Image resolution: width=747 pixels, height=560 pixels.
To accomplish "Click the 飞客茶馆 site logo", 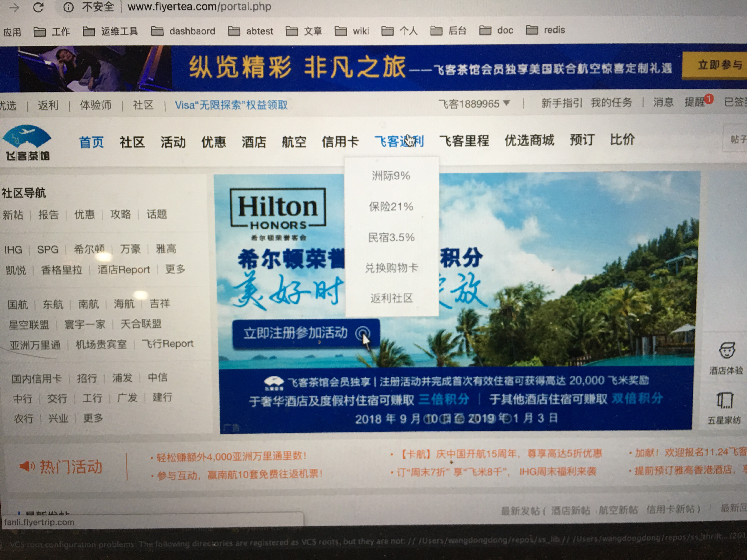I will click(27, 142).
